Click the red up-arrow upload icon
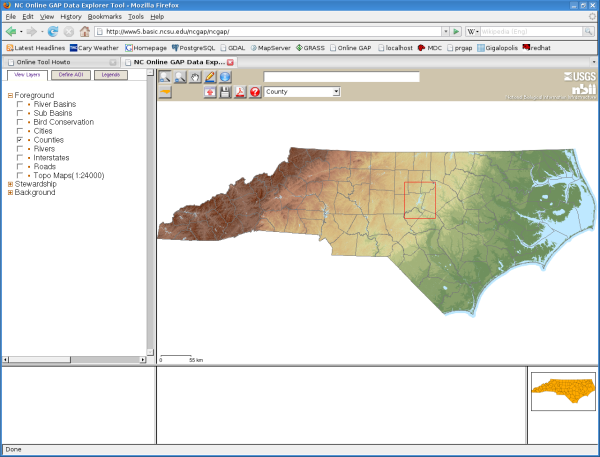The image size is (600, 457). [210, 92]
